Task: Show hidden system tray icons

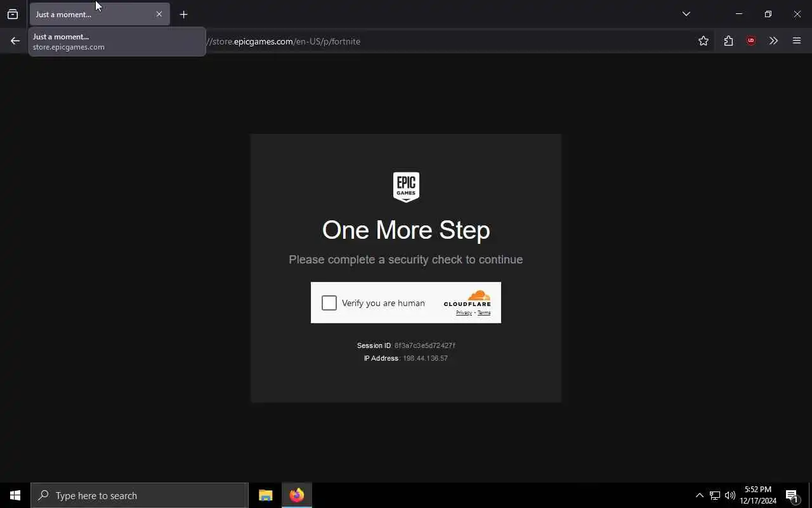Action: pyautogui.click(x=699, y=495)
